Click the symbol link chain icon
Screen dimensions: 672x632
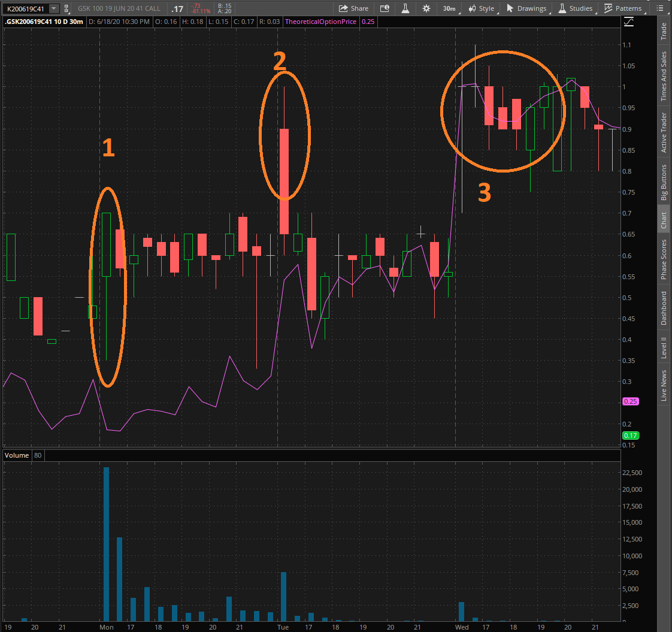[67, 8]
